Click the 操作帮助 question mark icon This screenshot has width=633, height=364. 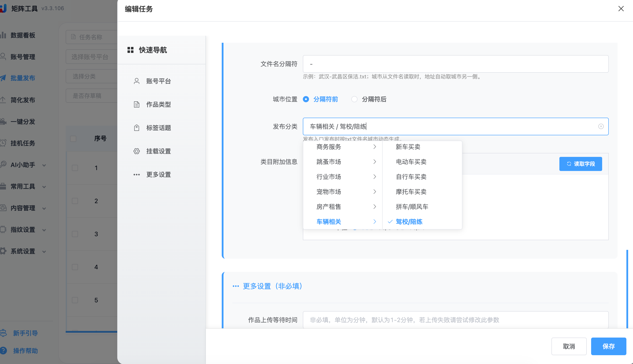pyautogui.click(x=3, y=351)
